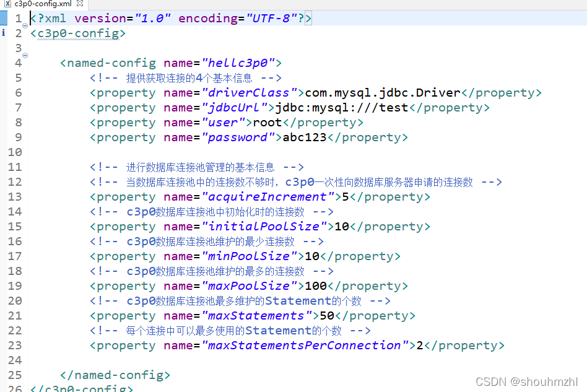Click line number 25 in the ruler

click(x=15, y=375)
